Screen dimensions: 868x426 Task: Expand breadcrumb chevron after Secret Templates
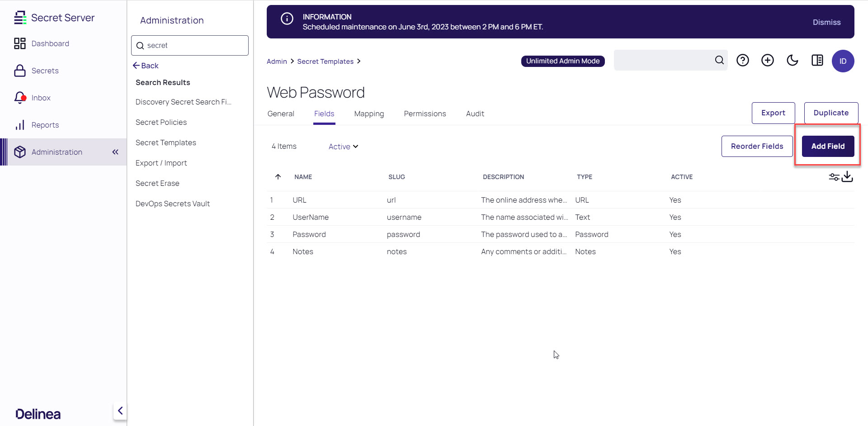coord(359,61)
